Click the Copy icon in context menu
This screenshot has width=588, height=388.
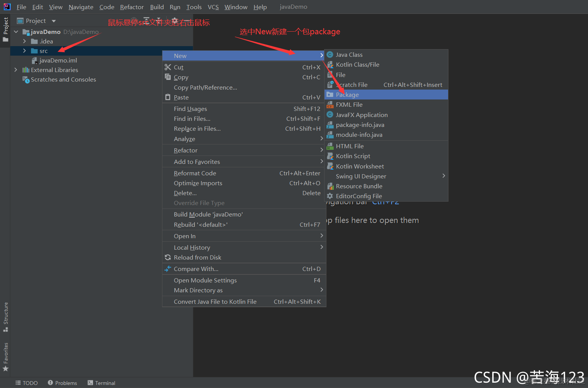tap(168, 77)
